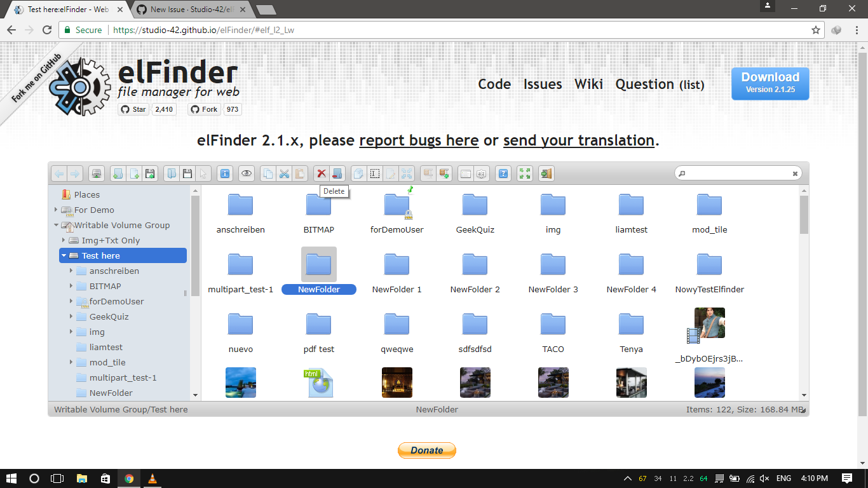Collapse the Test here folder tree
868x488 pixels.
click(64, 255)
